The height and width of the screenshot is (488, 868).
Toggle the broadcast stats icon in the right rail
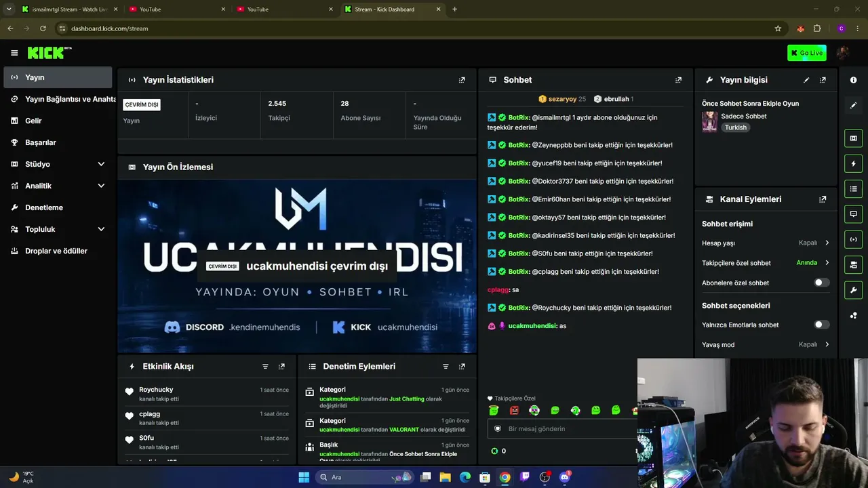coord(853,239)
